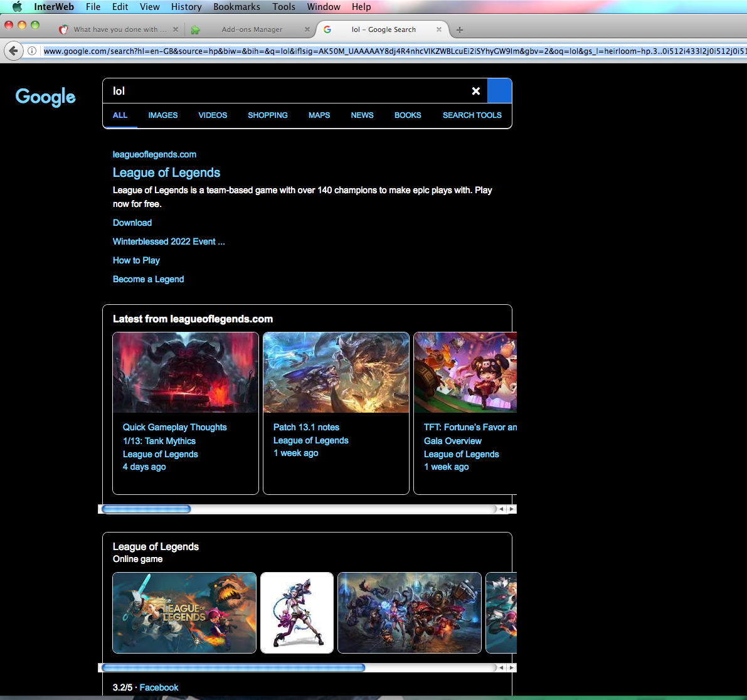This screenshot has height=700, width=747.
Task: Open Quick Gameplay Thoughts 1/13 article
Action: point(175,434)
